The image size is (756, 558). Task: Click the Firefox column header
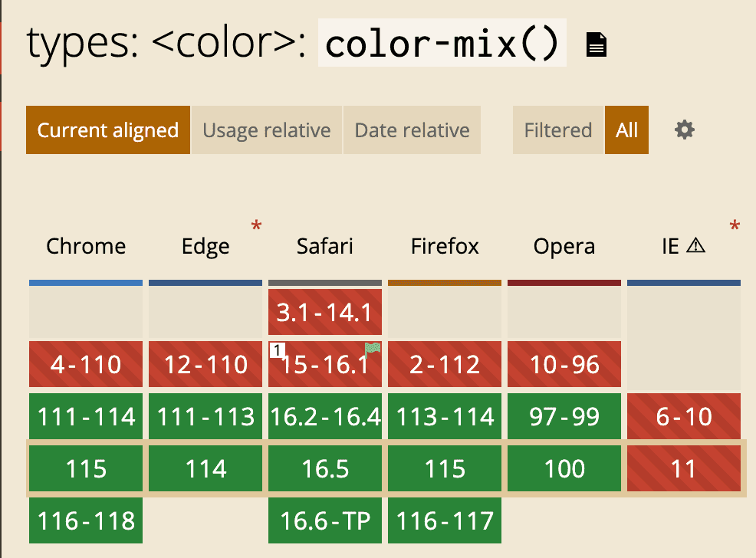click(x=445, y=246)
